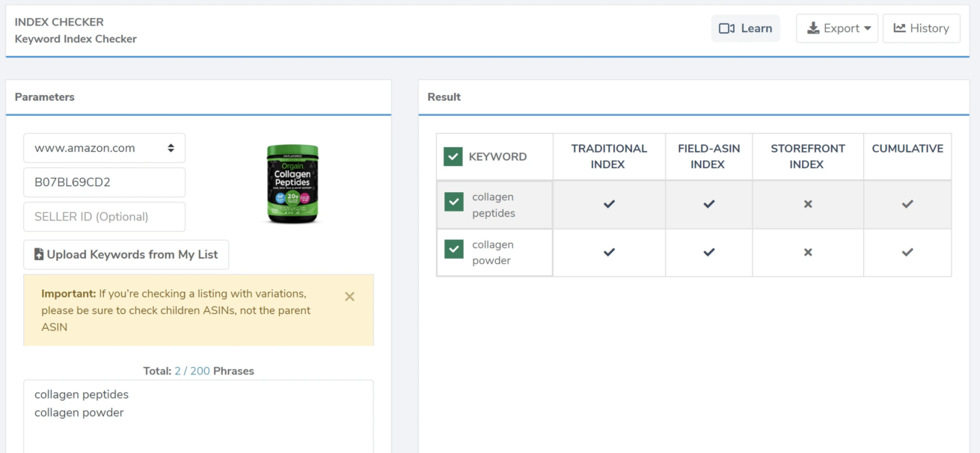Dismiss the yellow Important notice

tap(349, 297)
